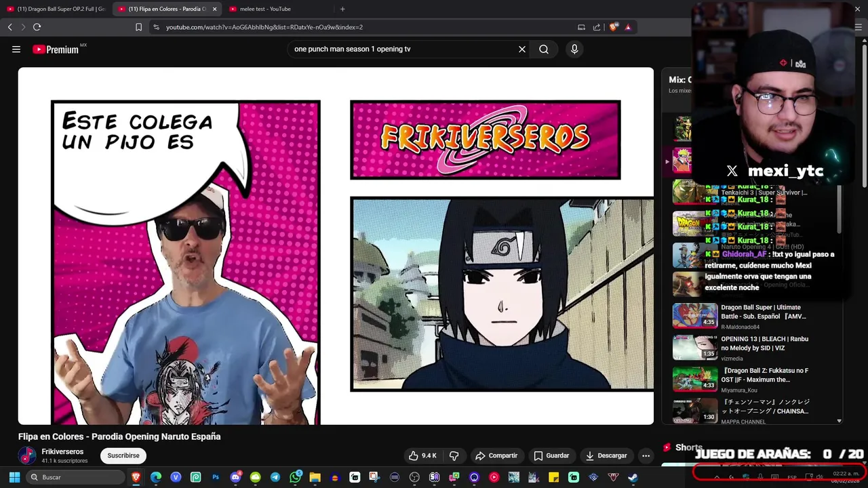Open Sticky Notes from taskbar
Viewport: 868px width, 488px height.
pyautogui.click(x=553, y=477)
